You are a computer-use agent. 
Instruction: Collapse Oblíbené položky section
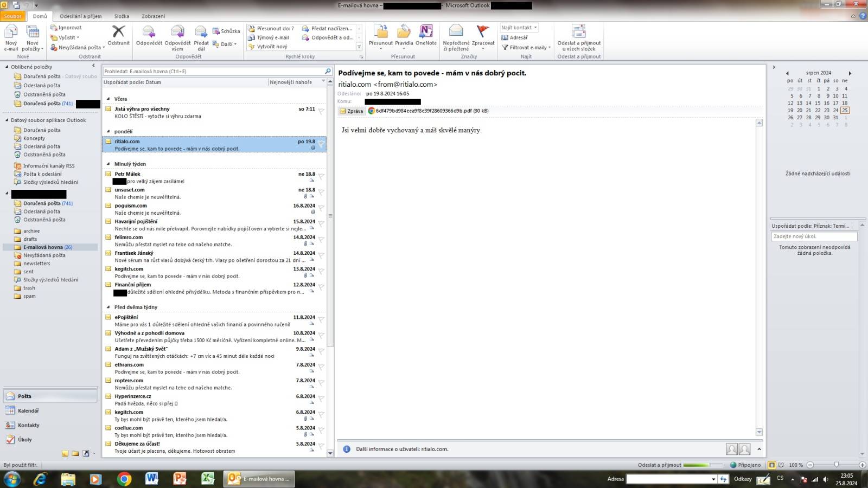[x=7, y=67]
